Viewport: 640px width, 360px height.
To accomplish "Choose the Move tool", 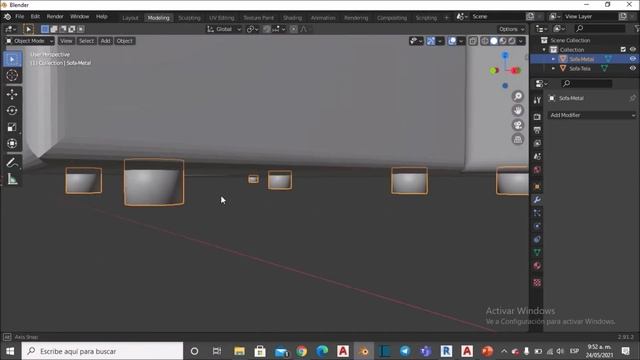I will [x=12, y=94].
